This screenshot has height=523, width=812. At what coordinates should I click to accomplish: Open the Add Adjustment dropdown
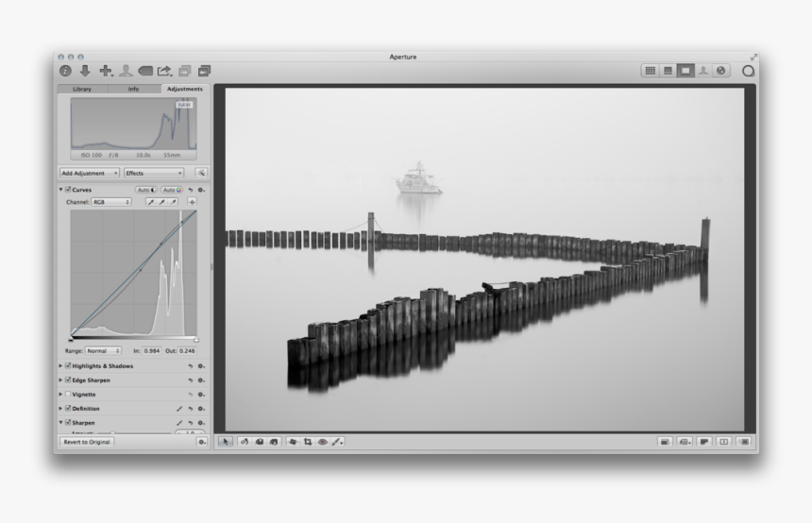coord(90,173)
